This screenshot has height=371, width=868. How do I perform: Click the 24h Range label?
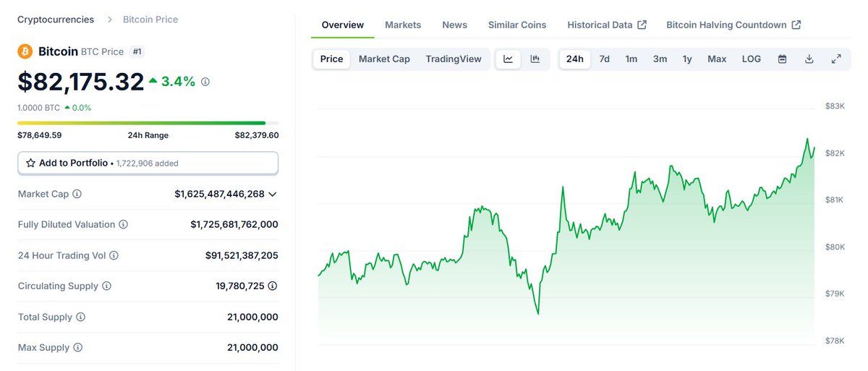[148, 135]
